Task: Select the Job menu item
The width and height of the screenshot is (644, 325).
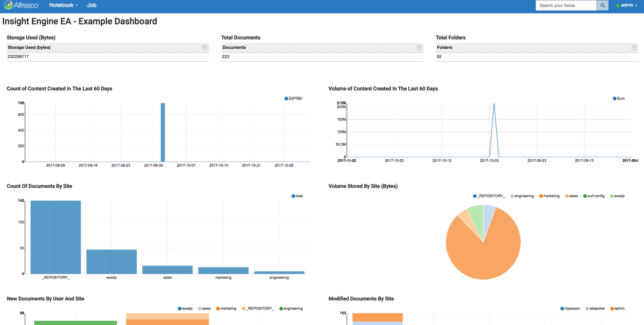Action: (91, 5)
